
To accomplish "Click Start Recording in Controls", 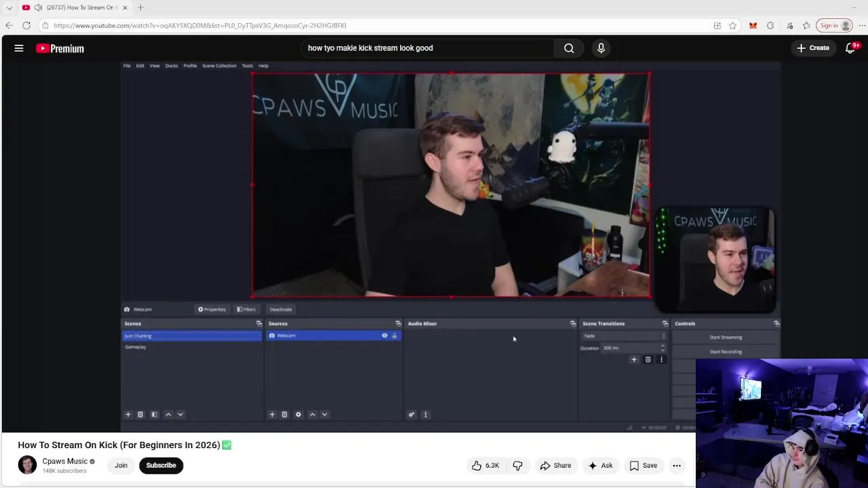I will tap(726, 352).
